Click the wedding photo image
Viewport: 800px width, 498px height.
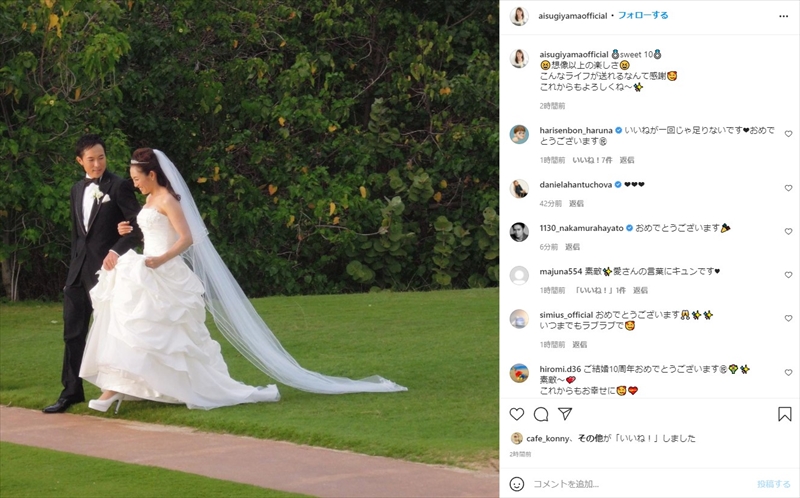(249, 249)
